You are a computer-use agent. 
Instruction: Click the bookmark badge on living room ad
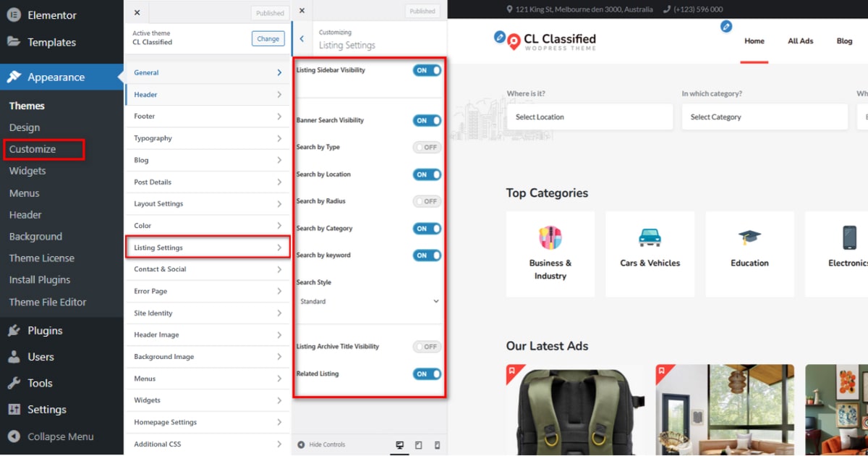pyautogui.click(x=663, y=372)
